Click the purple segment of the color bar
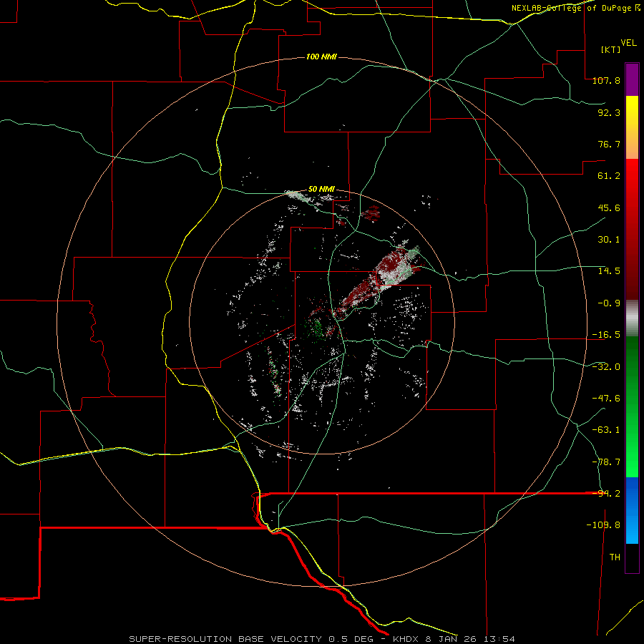 [632, 79]
